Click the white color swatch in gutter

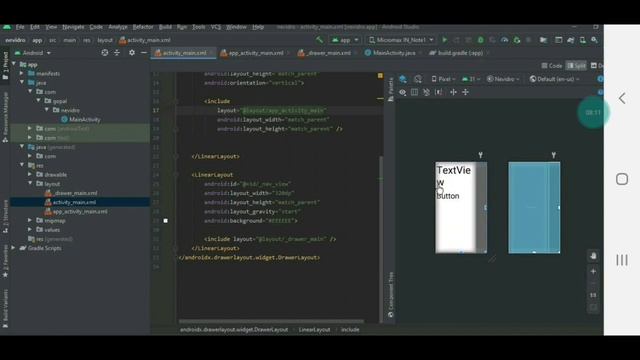[165, 221]
